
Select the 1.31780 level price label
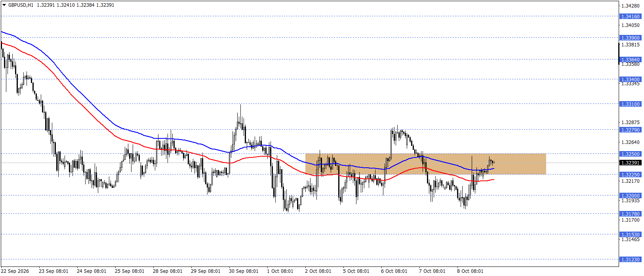click(x=630, y=214)
